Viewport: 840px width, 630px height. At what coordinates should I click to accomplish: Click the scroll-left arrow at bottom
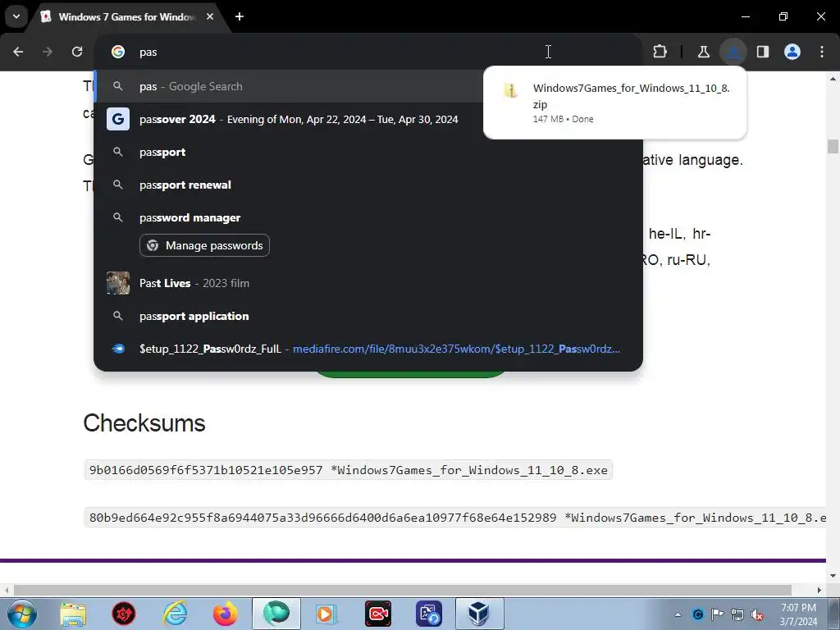point(6,590)
